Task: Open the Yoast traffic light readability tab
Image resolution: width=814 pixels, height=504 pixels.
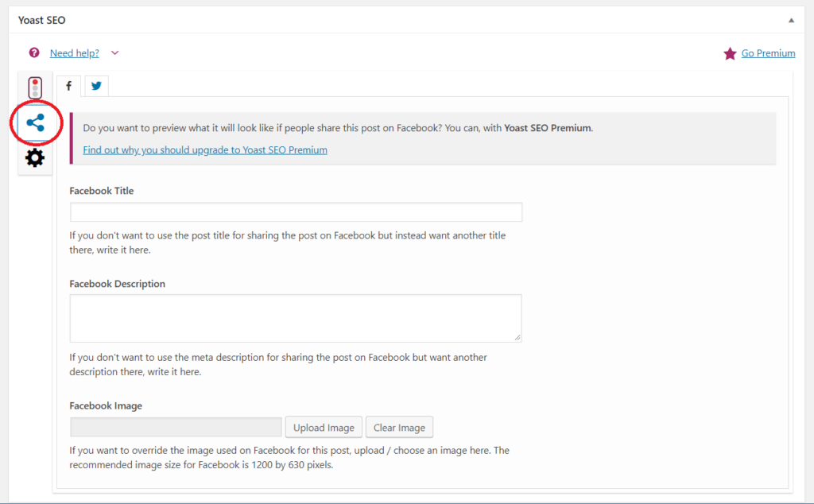Action: pyautogui.click(x=35, y=87)
